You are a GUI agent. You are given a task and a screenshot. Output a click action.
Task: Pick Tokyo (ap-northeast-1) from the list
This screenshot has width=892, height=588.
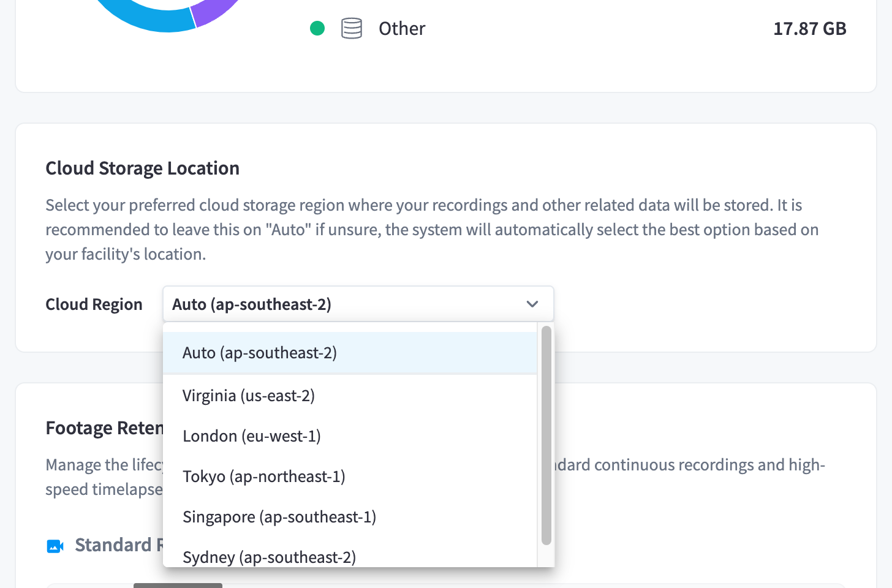pos(350,476)
